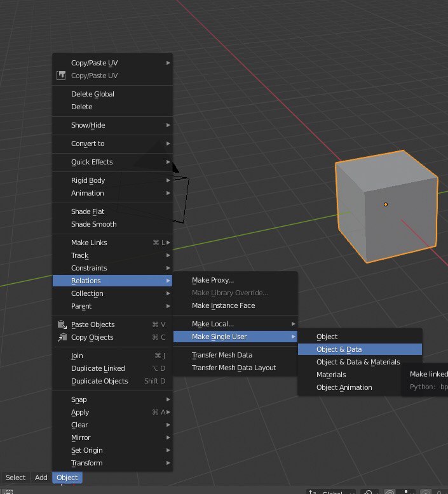Screen dimensions: 448x494
Task: Select Transfer Mesh Data
Action: (x=235, y=355)
